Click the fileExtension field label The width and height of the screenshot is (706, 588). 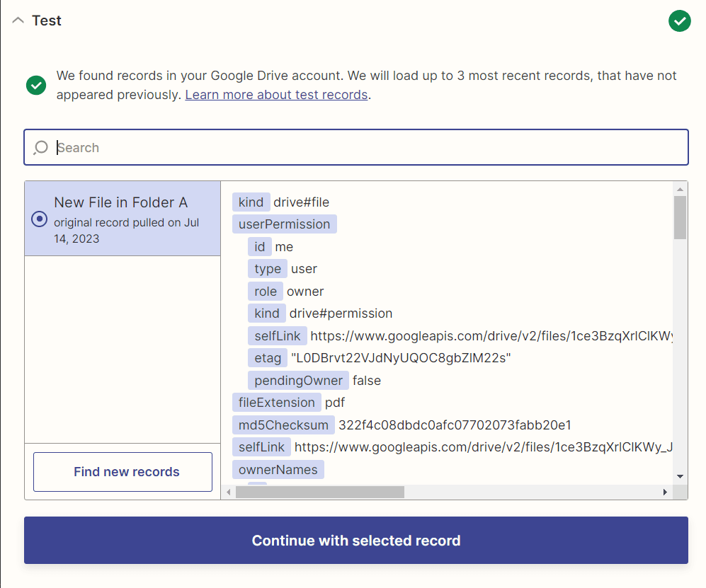coord(276,403)
